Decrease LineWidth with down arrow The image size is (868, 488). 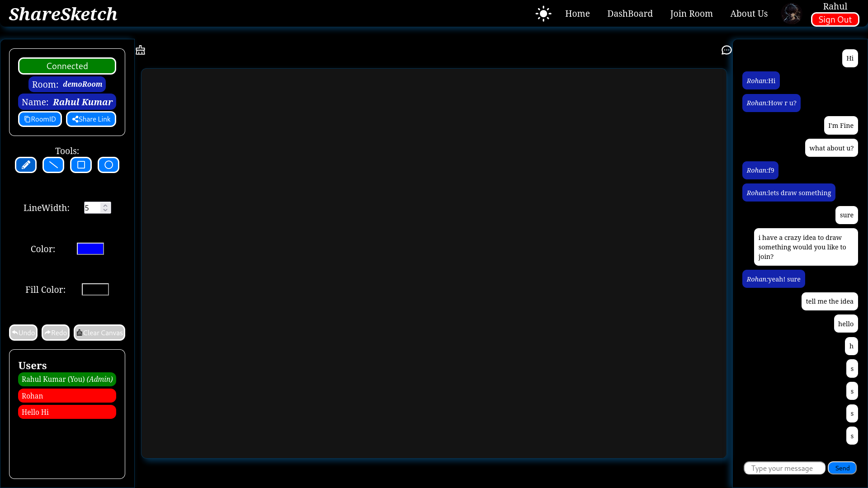tap(105, 210)
